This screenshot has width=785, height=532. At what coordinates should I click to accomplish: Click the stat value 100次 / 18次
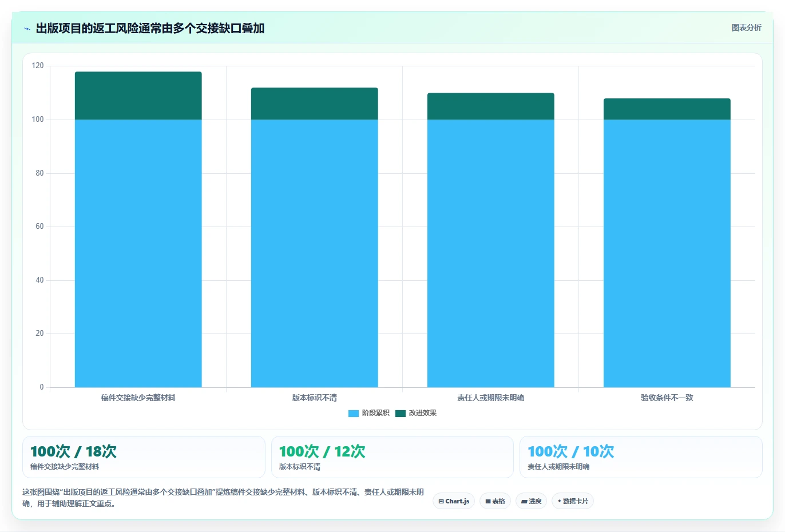73,451
